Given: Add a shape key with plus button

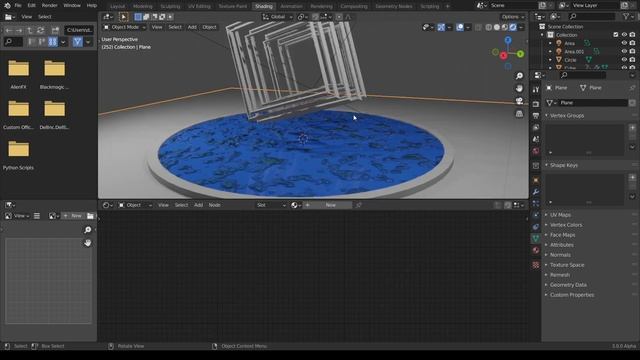Looking at the screenshot, I should click(x=632, y=177).
